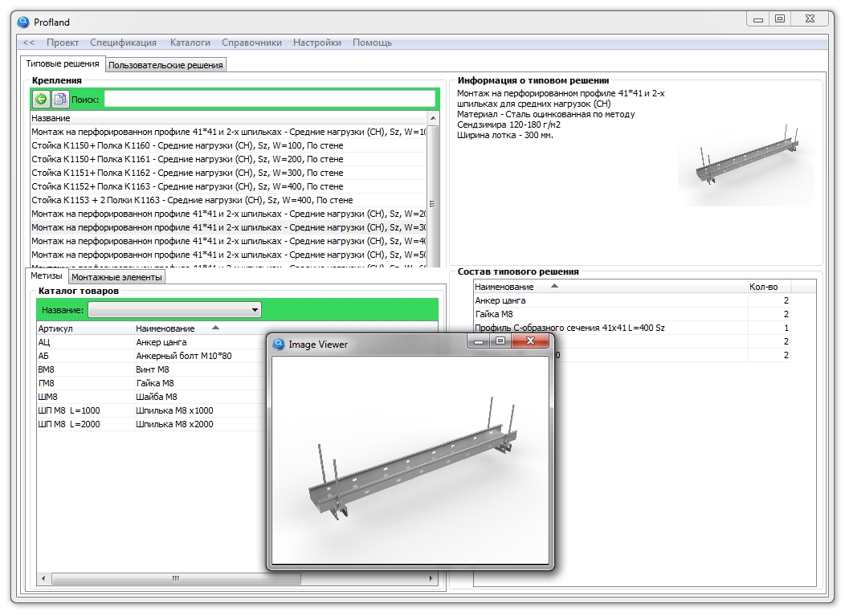Select the Шпилька М8 х1000 row

click(x=153, y=410)
